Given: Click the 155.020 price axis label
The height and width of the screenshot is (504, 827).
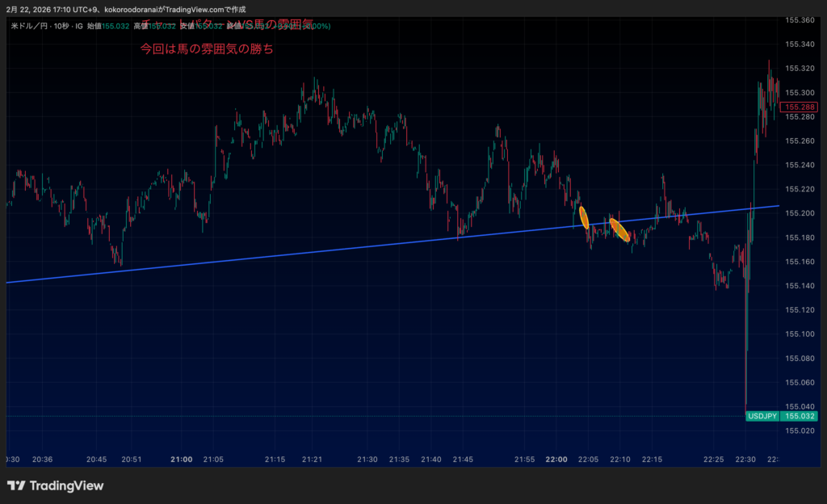Looking at the screenshot, I should 800,430.
